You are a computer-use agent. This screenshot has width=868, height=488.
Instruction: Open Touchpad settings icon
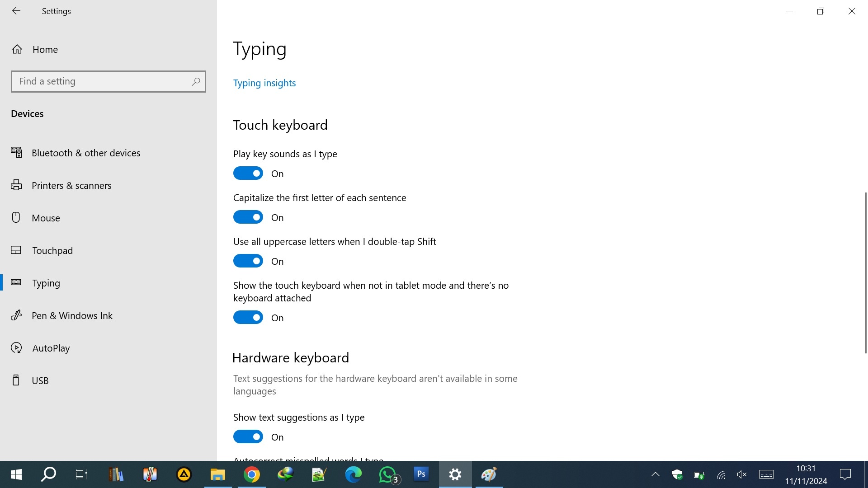pos(16,250)
